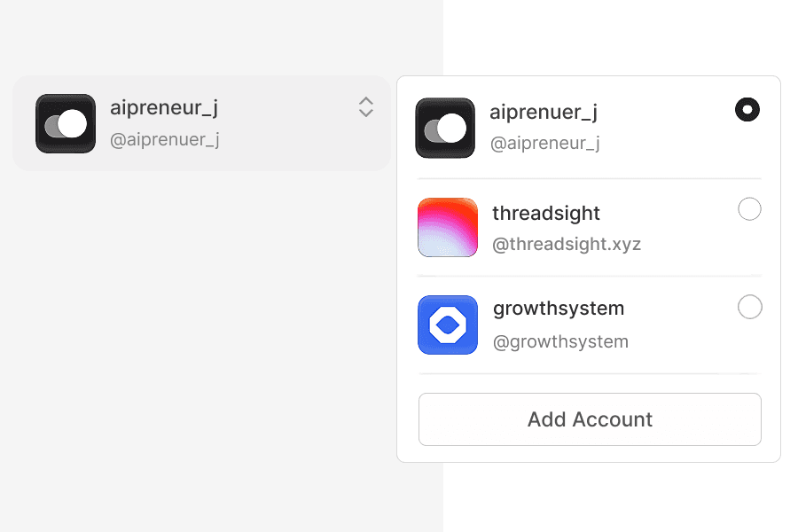Click the aipreneur_j name in the collapsed switcher
798x532 pixels.
pos(164,108)
